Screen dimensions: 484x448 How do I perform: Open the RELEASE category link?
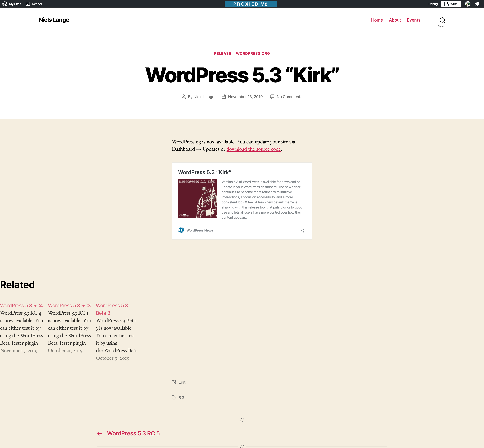pyautogui.click(x=222, y=54)
